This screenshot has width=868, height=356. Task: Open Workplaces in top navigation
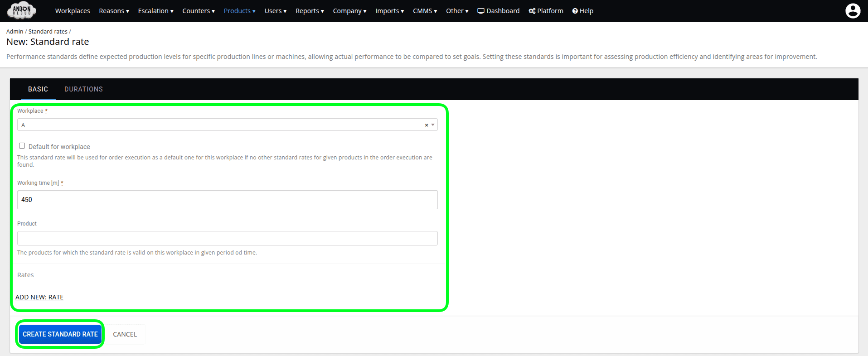coord(73,11)
